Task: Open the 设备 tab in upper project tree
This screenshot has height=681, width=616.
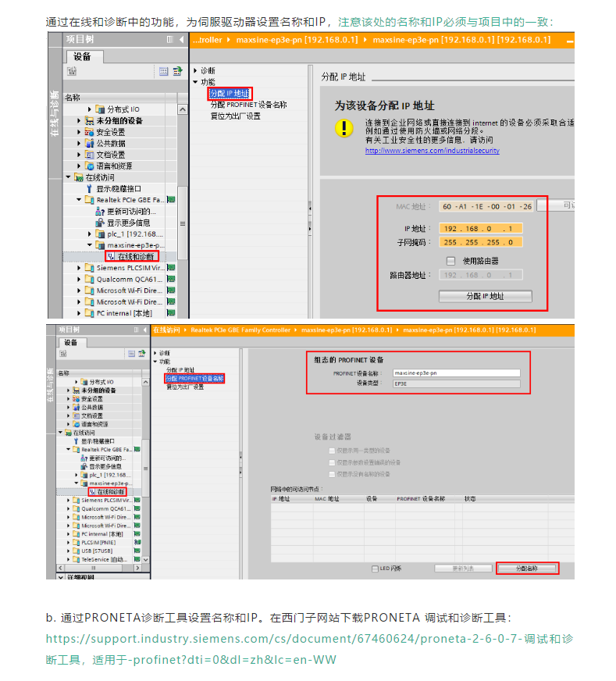Action: pyautogui.click(x=82, y=56)
